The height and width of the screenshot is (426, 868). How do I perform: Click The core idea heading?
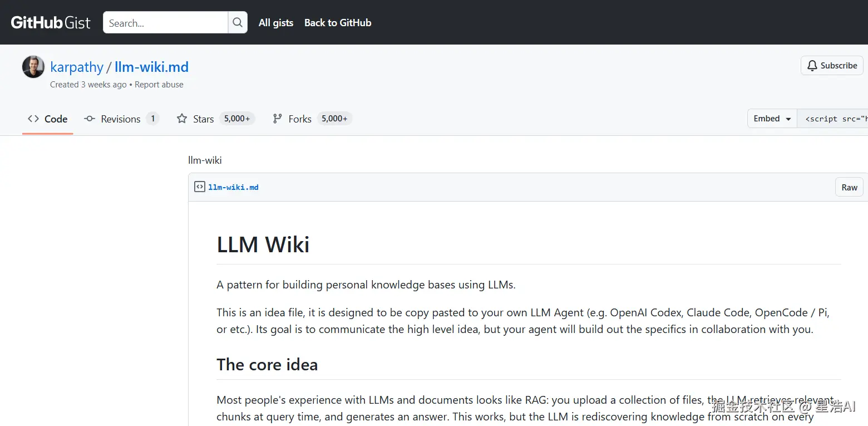(x=267, y=365)
